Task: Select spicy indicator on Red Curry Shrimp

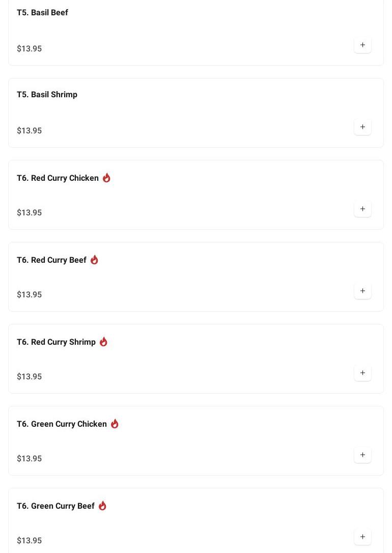Action: point(103,342)
